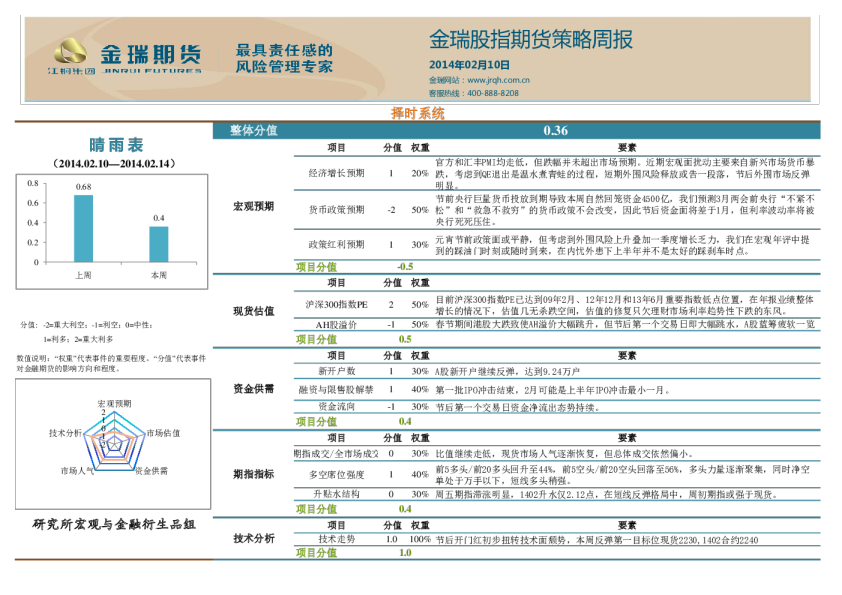Click the 本周 bar showing 0.4
Image resolution: width=842 pixels, height=595 pixels.
tap(159, 244)
